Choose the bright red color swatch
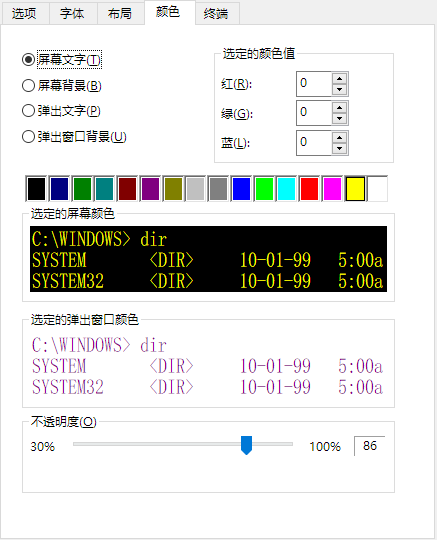This screenshot has width=437, height=540. coord(309,189)
